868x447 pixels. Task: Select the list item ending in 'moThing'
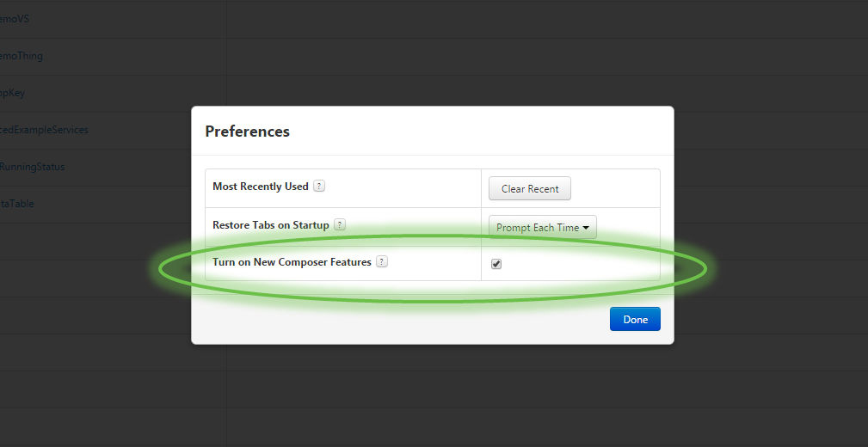pyautogui.click(x=21, y=56)
